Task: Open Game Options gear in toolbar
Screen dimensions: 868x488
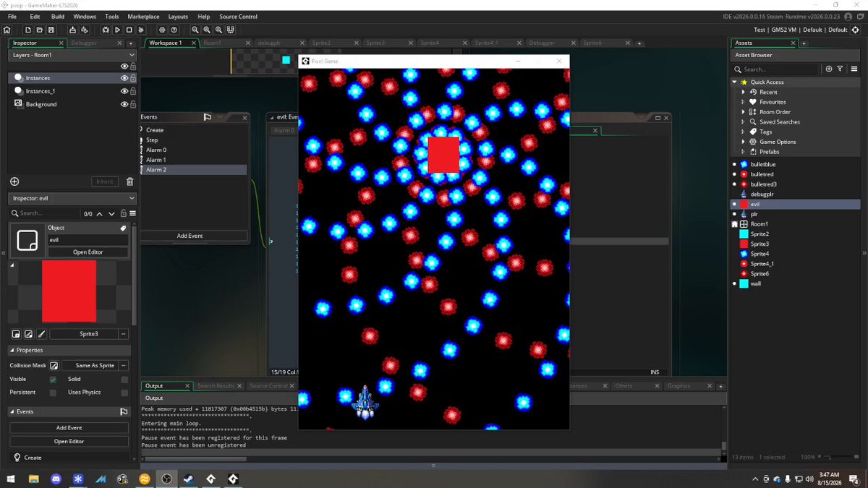Action: pos(162,30)
